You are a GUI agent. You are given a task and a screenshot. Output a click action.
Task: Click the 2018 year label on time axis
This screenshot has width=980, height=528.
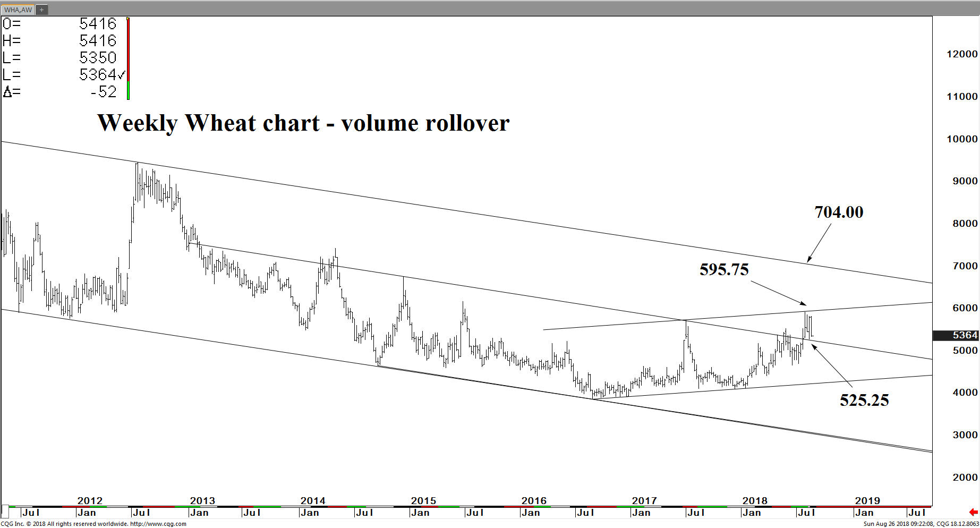pyautogui.click(x=755, y=501)
